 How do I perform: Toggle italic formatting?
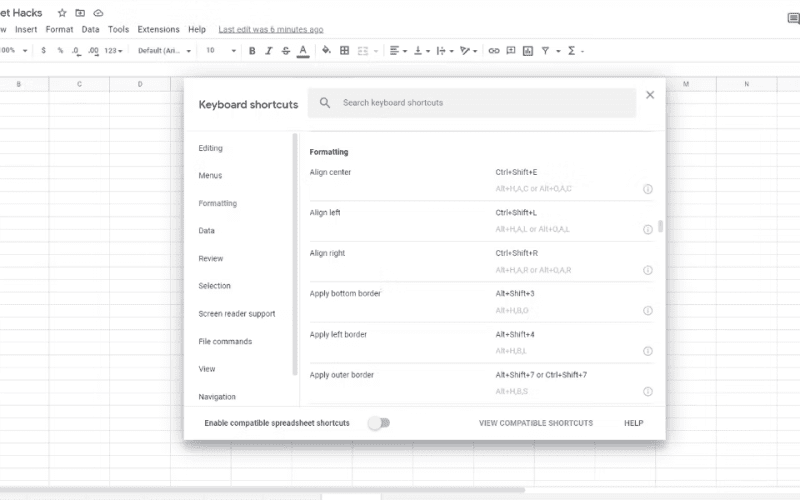(269, 51)
